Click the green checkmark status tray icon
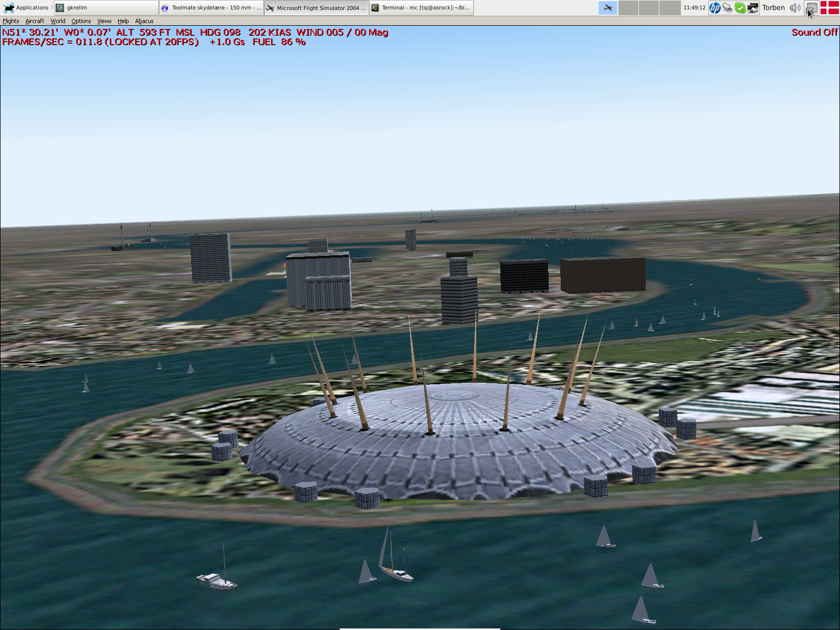Viewport: 840px width, 630px height. (740, 8)
